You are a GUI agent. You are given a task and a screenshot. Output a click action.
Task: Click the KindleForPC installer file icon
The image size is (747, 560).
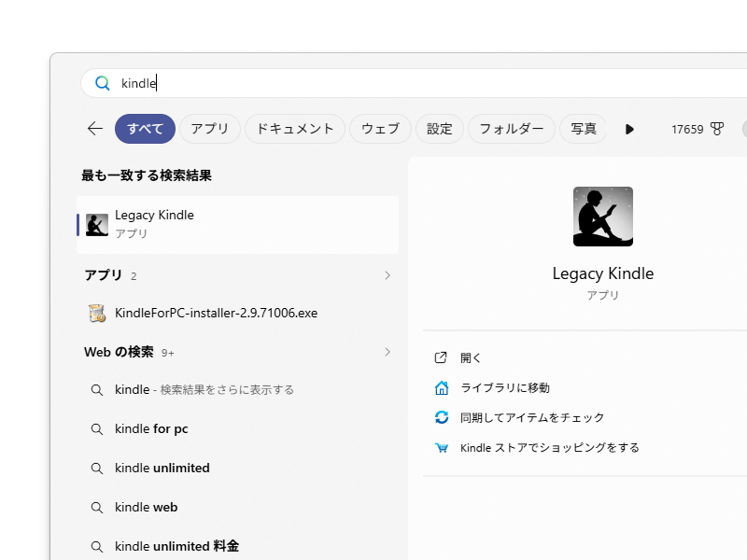point(97,313)
